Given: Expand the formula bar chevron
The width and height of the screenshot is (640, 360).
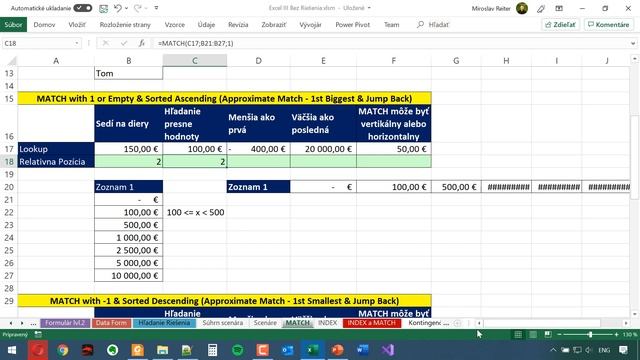Looking at the screenshot, I should coord(633,43).
